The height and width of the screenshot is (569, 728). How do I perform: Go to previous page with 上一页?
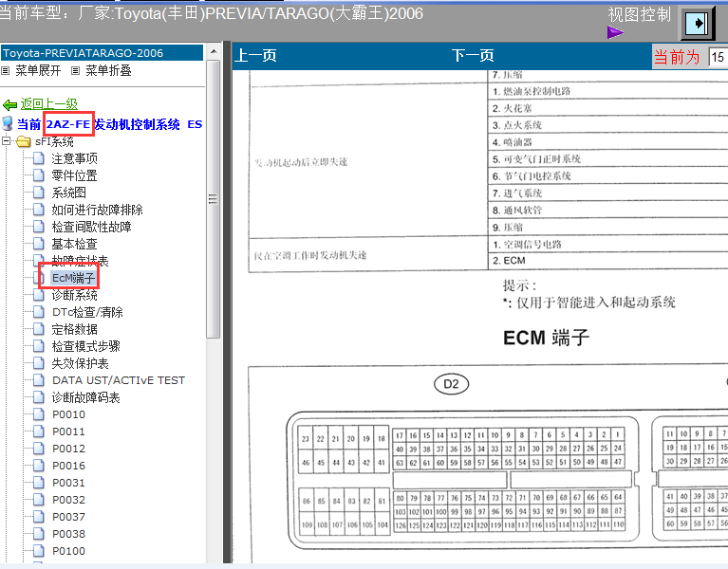pyautogui.click(x=256, y=56)
